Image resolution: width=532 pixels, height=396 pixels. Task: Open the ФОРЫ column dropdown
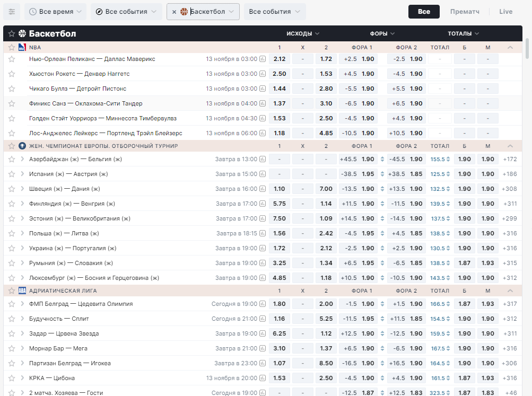[x=382, y=33]
